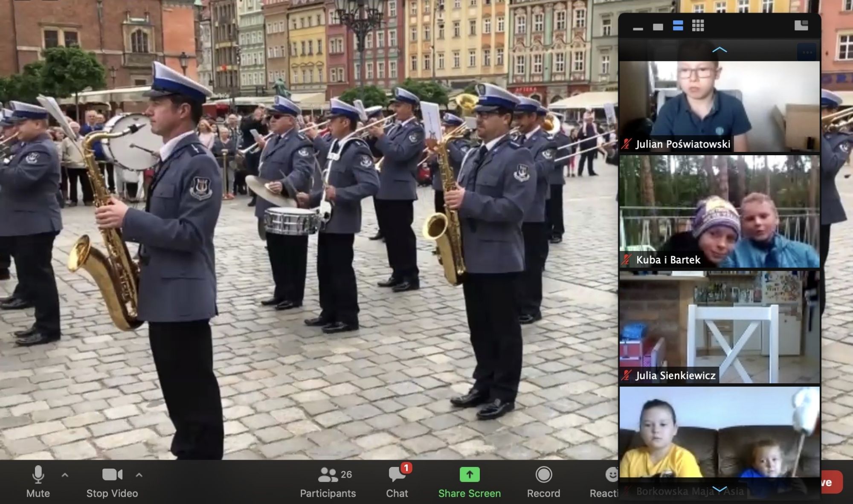Select Julia Sienkiewicz's video thumbnail
Image resolution: width=853 pixels, height=504 pixels.
click(720, 327)
